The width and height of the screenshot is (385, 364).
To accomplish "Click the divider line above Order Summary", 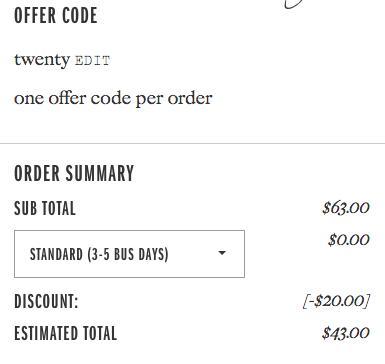I will 192,144.
